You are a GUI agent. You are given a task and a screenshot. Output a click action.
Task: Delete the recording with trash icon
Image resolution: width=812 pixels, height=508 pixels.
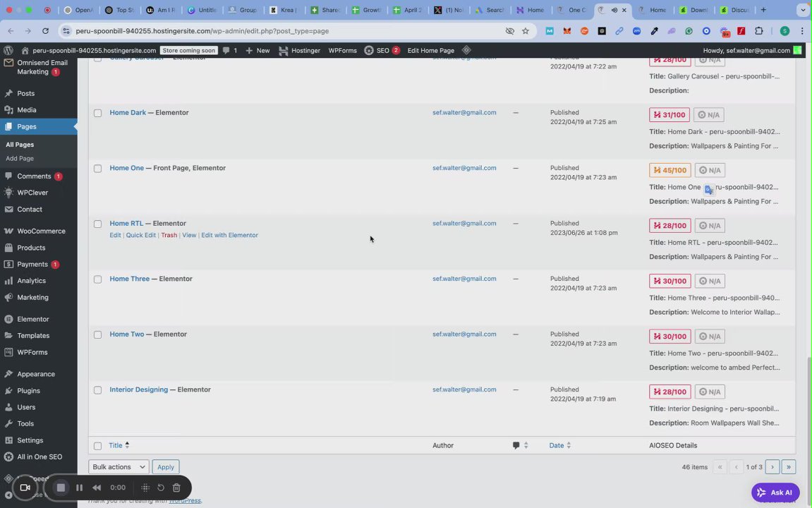pos(176,488)
